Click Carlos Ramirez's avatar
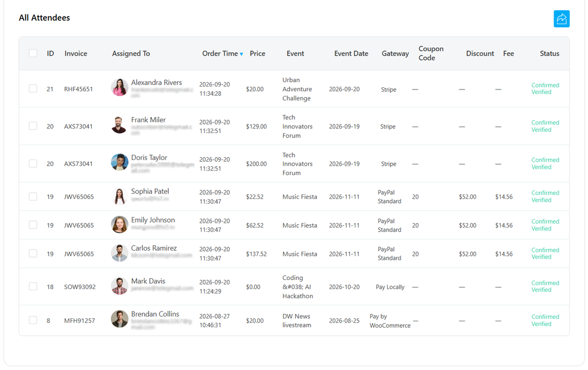The height and width of the screenshot is (370, 588). 119,253
